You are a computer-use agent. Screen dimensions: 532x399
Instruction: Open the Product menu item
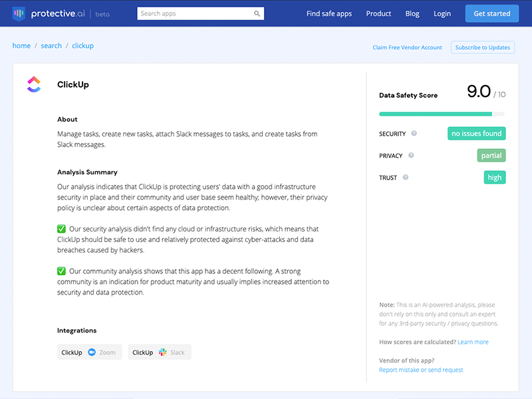pyautogui.click(x=378, y=13)
